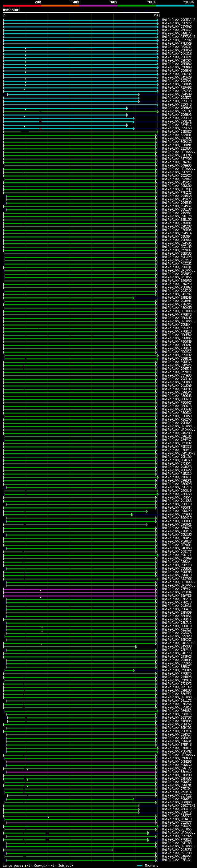197x868 pixels.
Task: Click the purple alignment bar for UniRef100_Q7F9K4
Action: coord(80,589)
